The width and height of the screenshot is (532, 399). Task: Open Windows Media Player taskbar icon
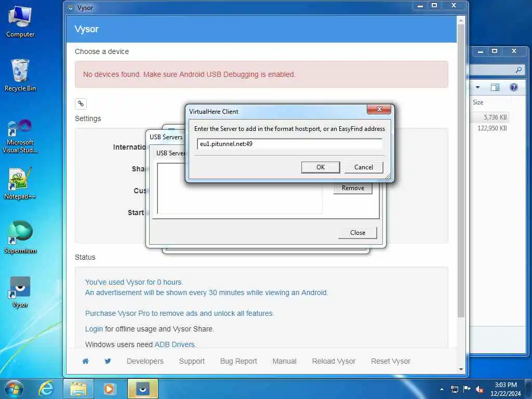pos(109,389)
